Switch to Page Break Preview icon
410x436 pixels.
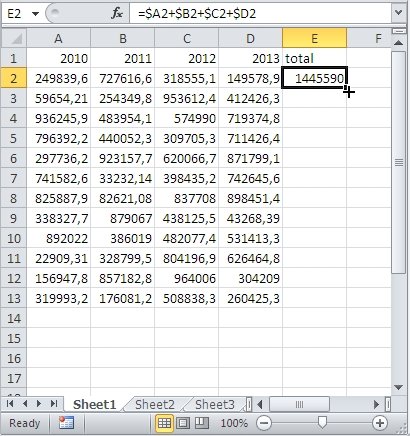[202, 423]
